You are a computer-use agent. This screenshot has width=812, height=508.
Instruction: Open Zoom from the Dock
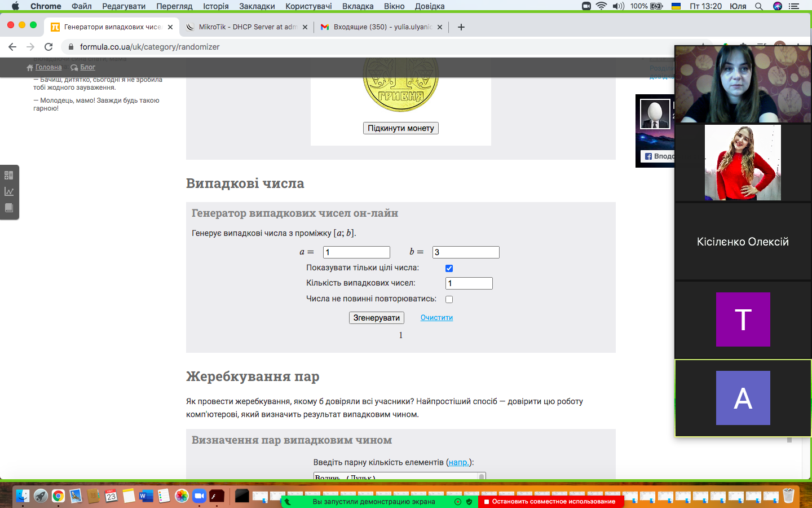pos(199,496)
